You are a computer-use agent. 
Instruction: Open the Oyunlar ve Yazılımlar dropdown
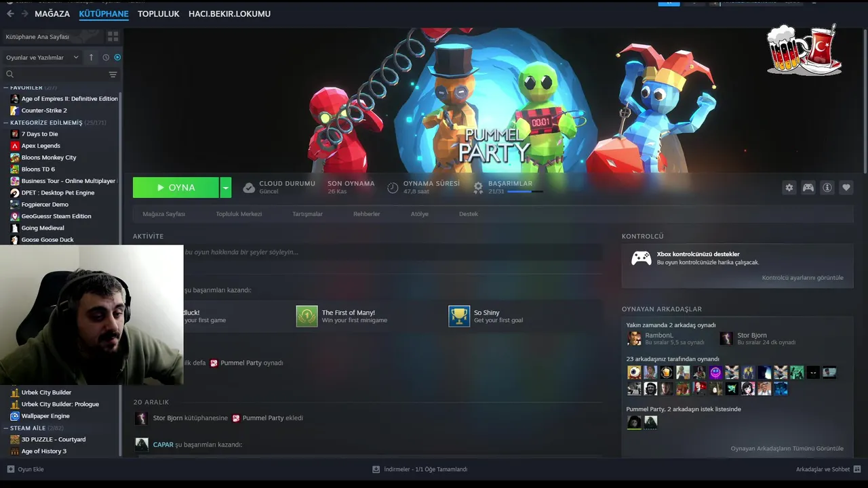click(x=42, y=58)
